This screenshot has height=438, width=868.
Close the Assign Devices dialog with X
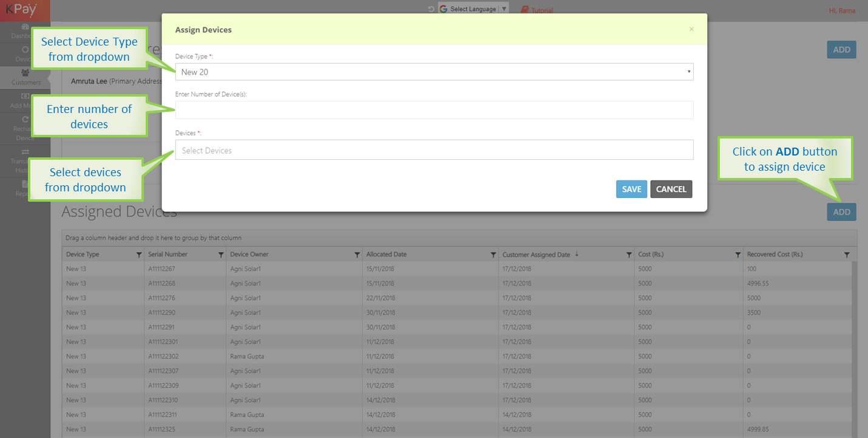691,29
